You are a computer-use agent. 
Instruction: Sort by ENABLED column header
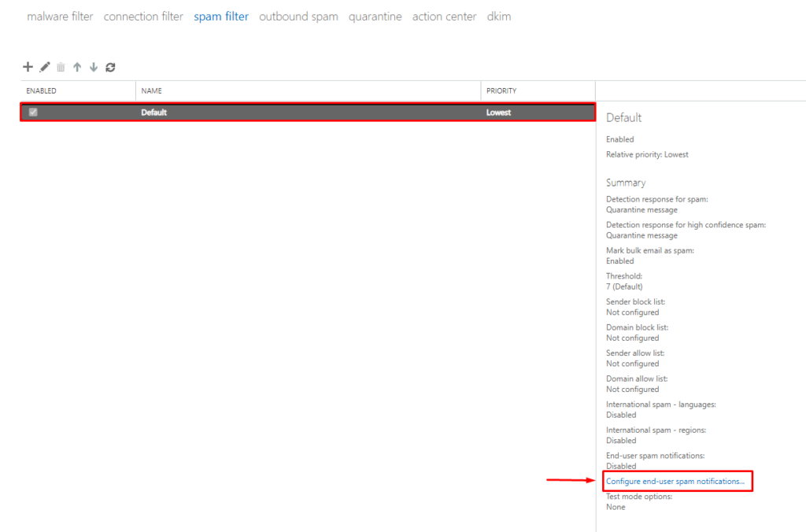(41, 91)
